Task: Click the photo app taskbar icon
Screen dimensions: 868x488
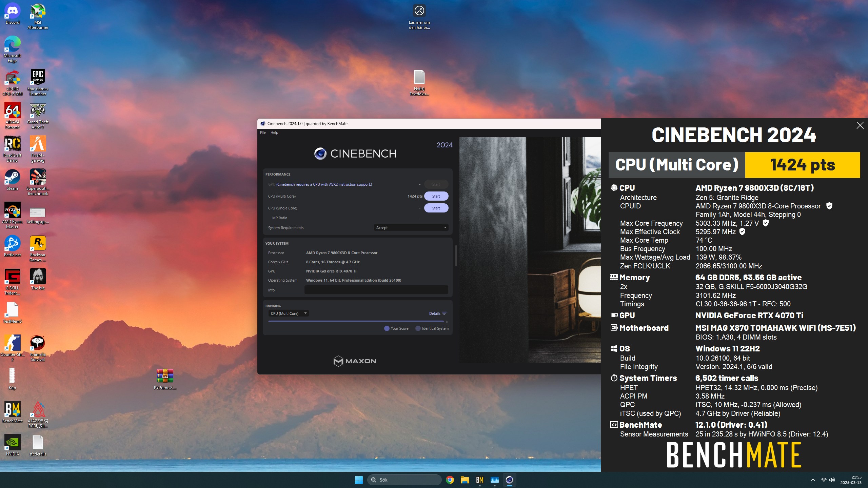Action: (494, 480)
